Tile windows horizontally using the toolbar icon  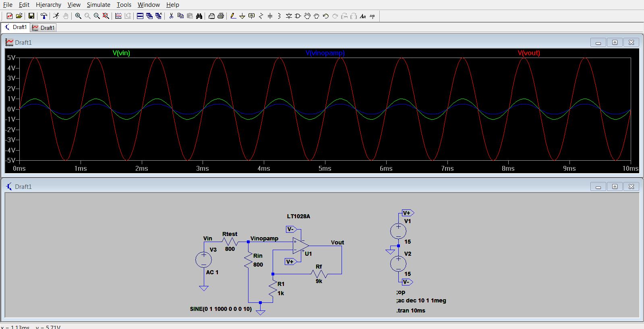click(x=140, y=16)
